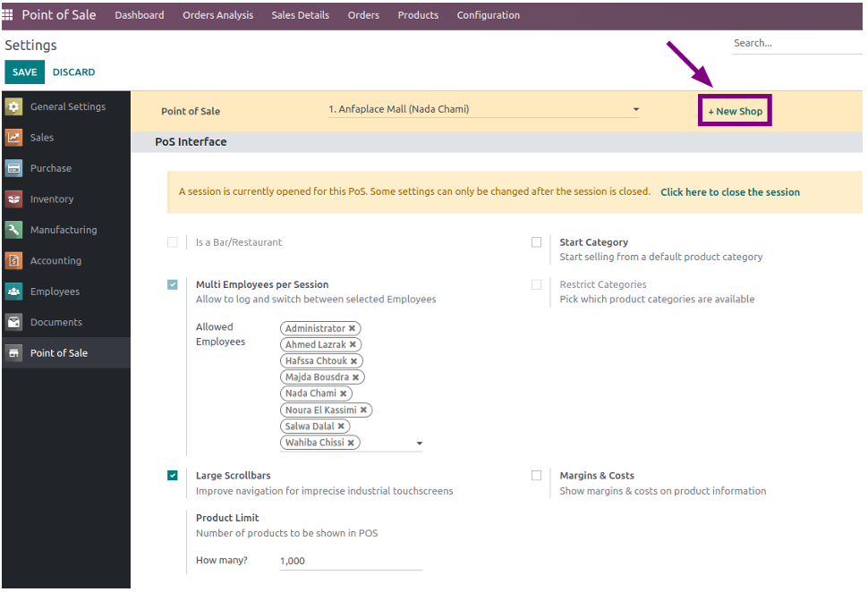
Task: Open the Configuration menu
Action: tap(489, 15)
